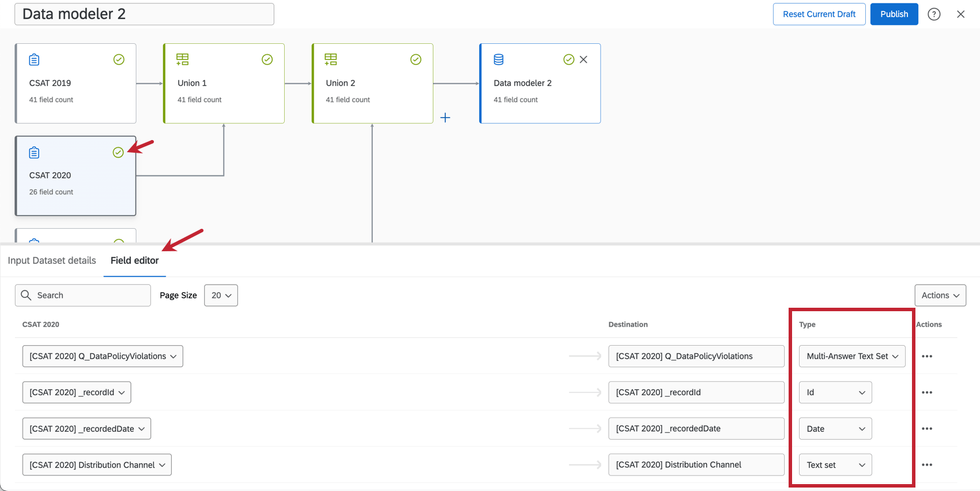Viewport: 980px width, 491px height.
Task: Open the Multi-Answer Text Set type dropdown
Action: point(852,356)
